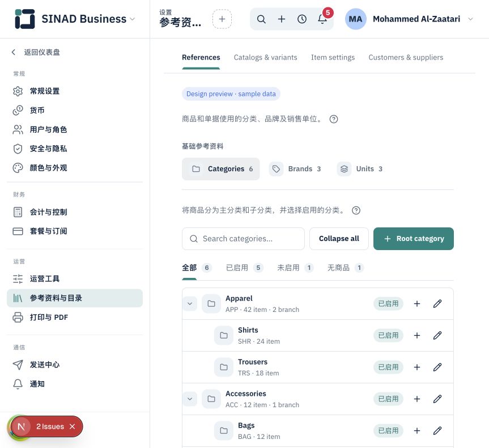Toggle 已启用 status badge for Bags

(388, 431)
